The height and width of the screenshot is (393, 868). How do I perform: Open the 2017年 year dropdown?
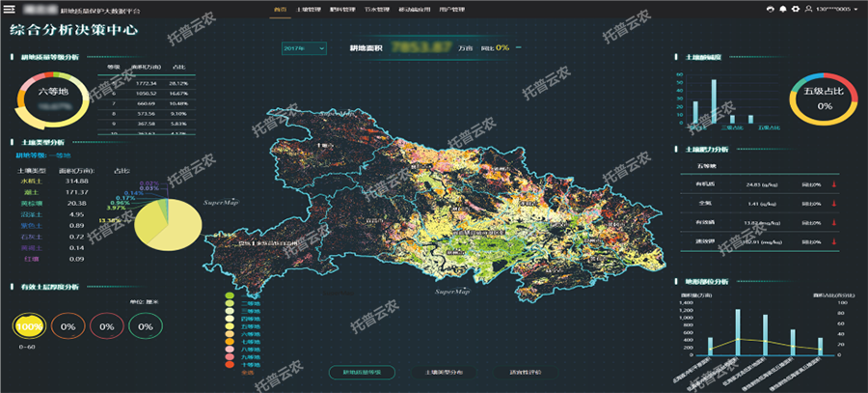304,47
